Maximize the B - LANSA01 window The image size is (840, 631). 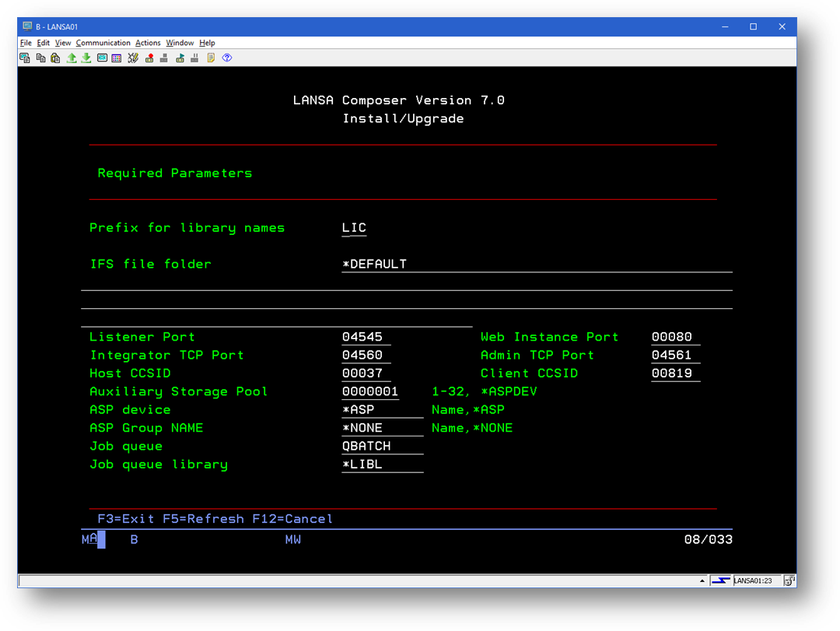click(753, 26)
